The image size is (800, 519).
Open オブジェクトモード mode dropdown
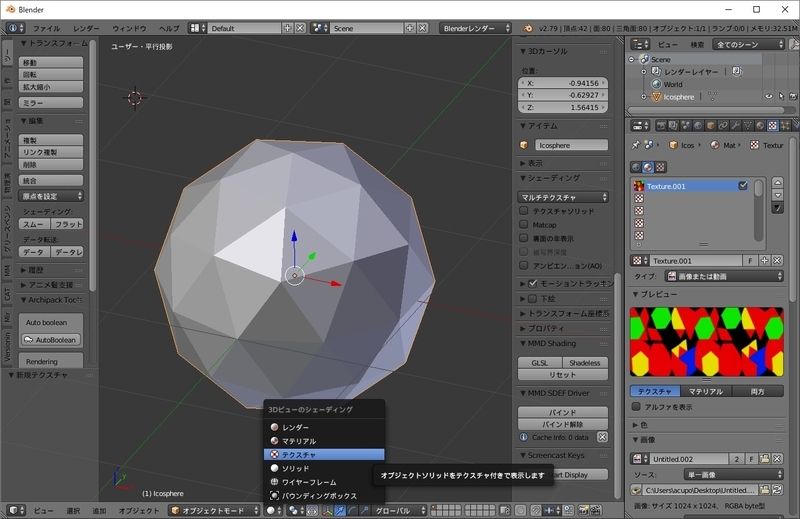coord(215,510)
